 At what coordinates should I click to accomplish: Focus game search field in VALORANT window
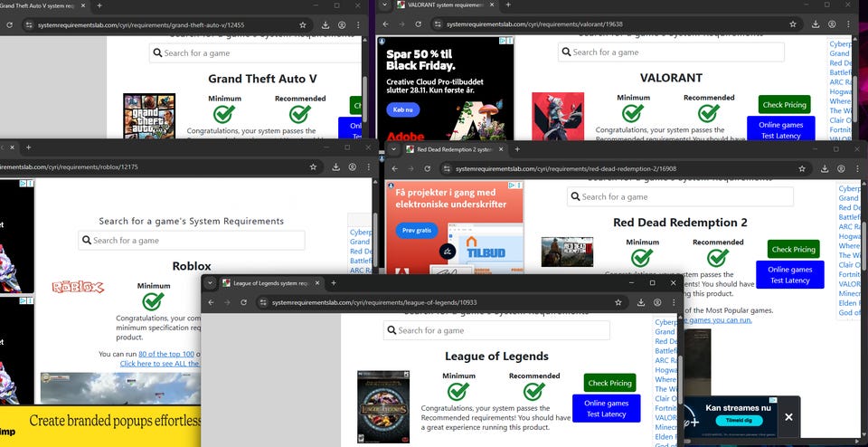tap(671, 52)
